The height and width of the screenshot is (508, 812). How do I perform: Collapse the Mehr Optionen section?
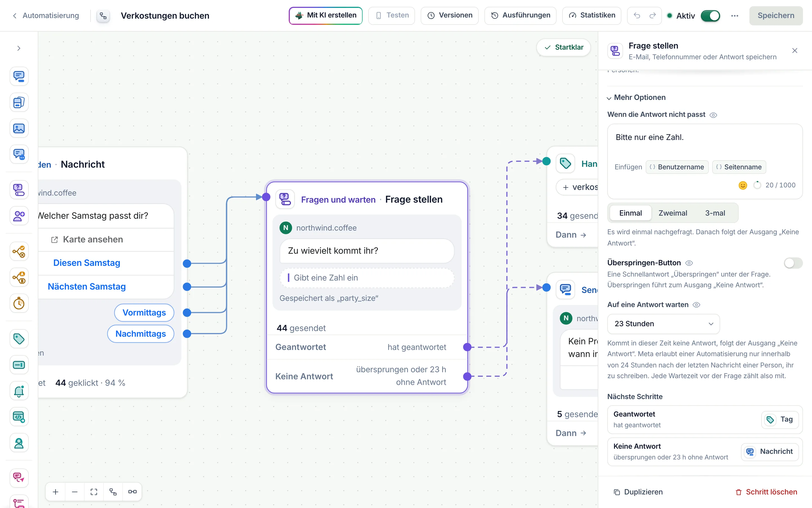pos(636,97)
